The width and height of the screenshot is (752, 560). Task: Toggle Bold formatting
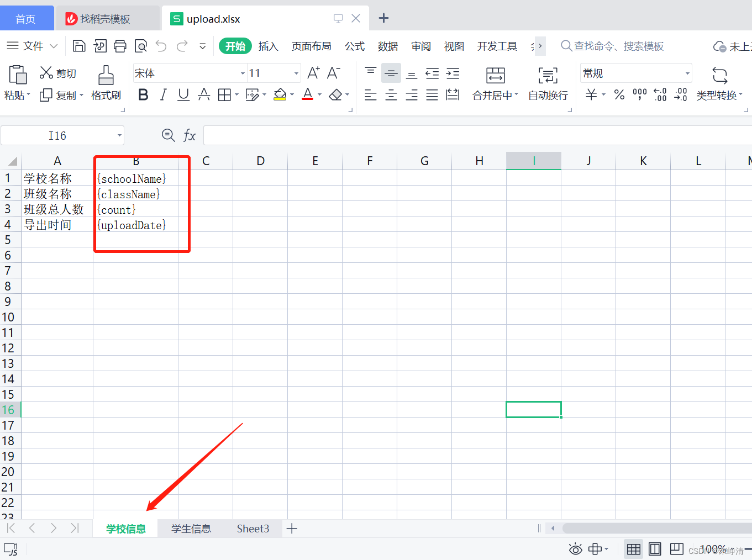coord(143,95)
